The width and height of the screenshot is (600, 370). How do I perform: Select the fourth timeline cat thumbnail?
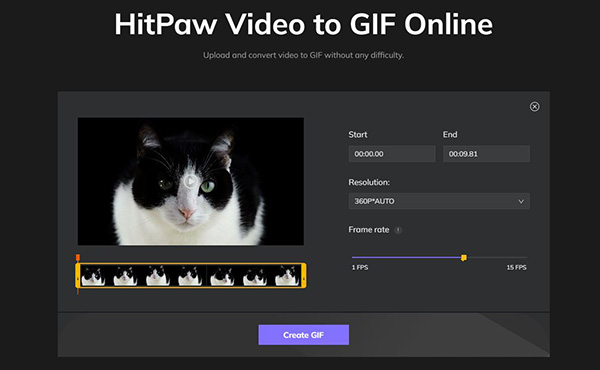(x=190, y=275)
